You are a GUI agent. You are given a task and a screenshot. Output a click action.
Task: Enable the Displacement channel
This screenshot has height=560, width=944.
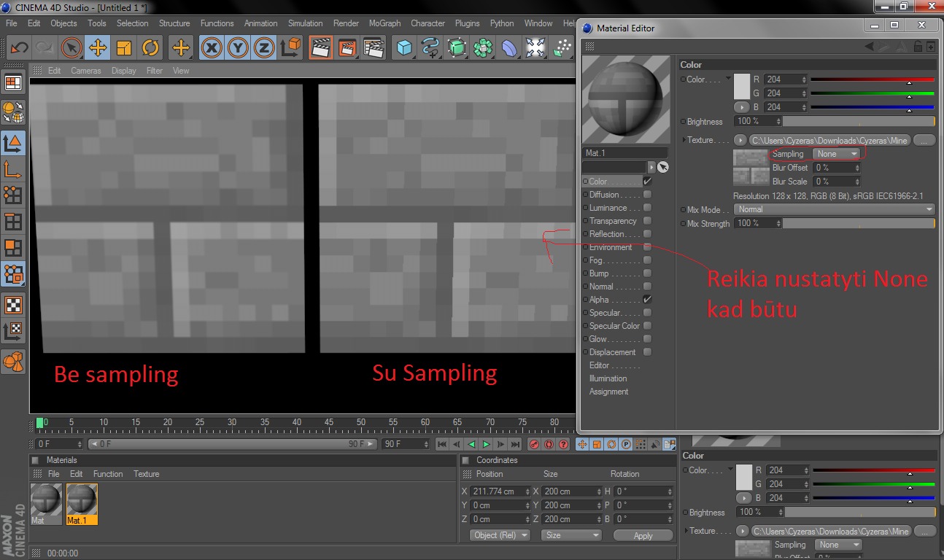(x=647, y=352)
